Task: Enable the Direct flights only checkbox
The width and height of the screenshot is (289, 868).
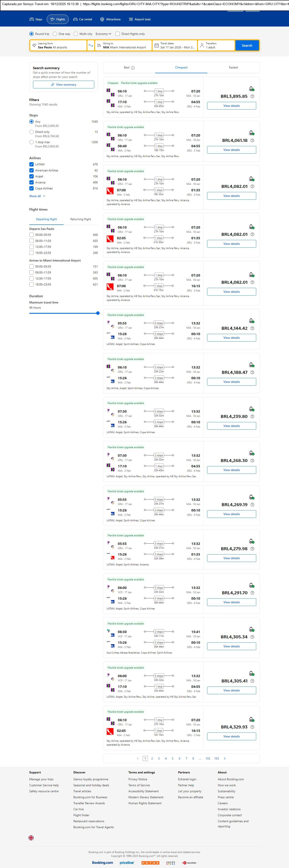Action: click(118, 34)
